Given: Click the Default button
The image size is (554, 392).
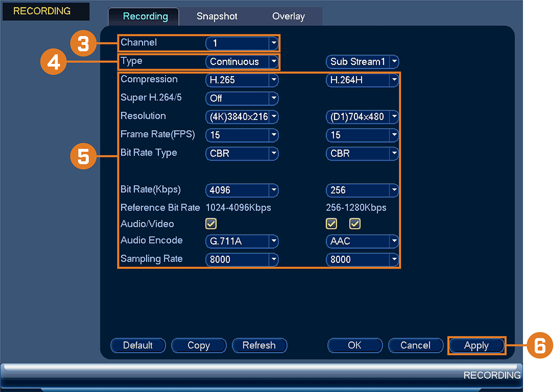Looking at the screenshot, I should [x=138, y=345].
